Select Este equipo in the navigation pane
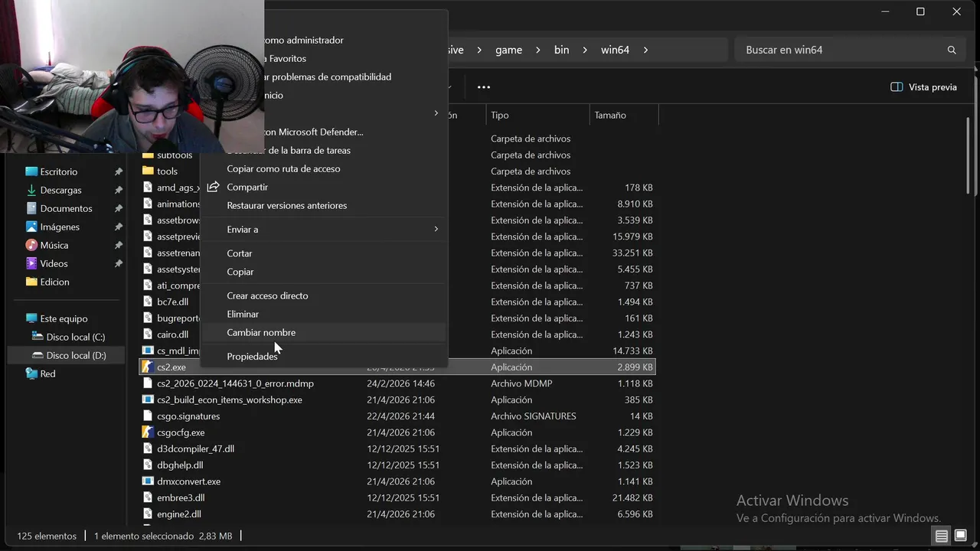Screen dimensions: 980x551 click(64, 318)
